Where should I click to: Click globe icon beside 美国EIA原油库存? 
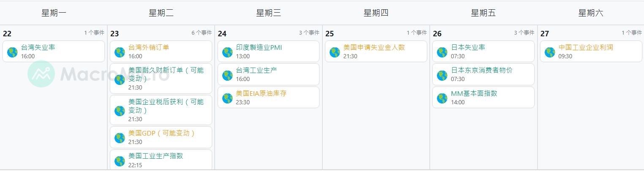coord(227,98)
